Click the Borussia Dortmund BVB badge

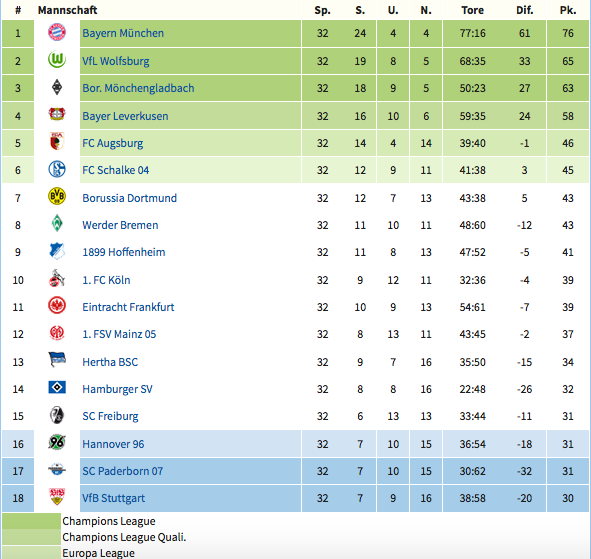pos(57,197)
